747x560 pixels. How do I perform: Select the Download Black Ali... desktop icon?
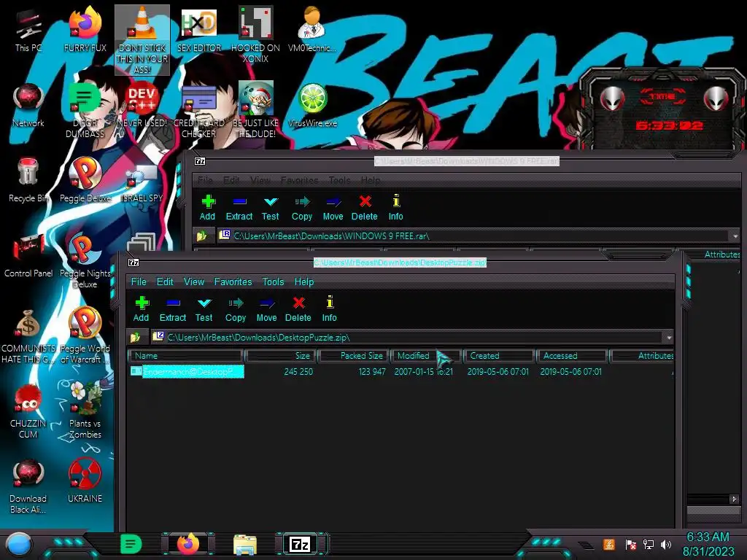(x=28, y=486)
